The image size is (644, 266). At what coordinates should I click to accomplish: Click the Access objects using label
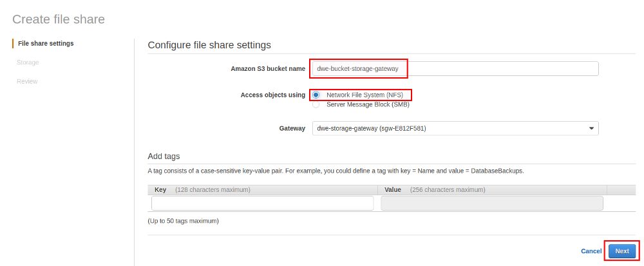tap(272, 95)
